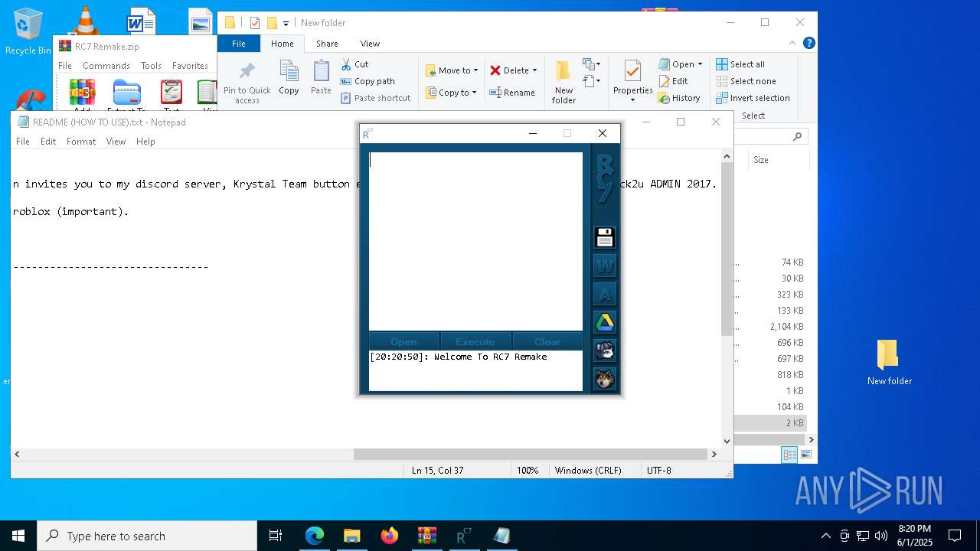Click Notepad horizontal scrollbar thumb
Screen dimensions: 980x551
point(530,454)
